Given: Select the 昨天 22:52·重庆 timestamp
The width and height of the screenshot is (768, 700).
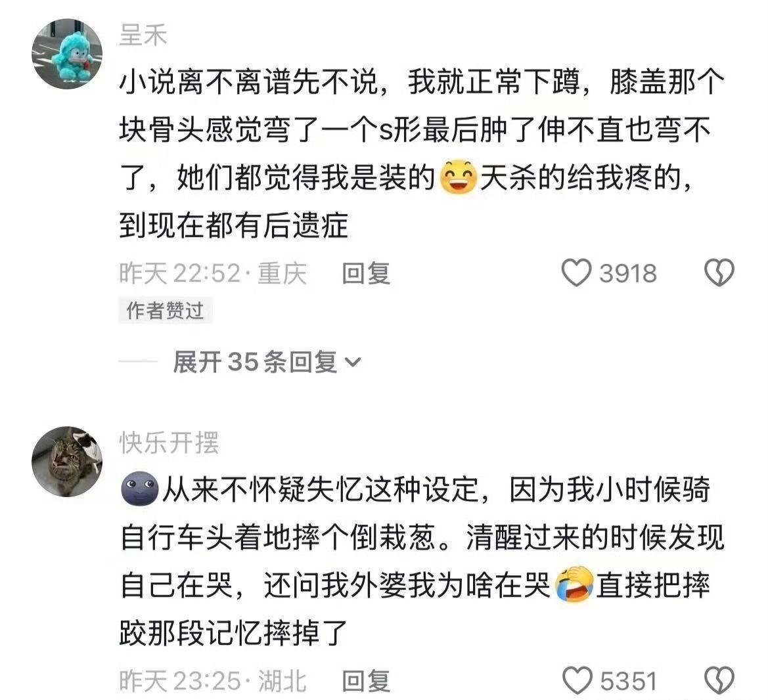Looking at the screenshot, I should point(213,273).
